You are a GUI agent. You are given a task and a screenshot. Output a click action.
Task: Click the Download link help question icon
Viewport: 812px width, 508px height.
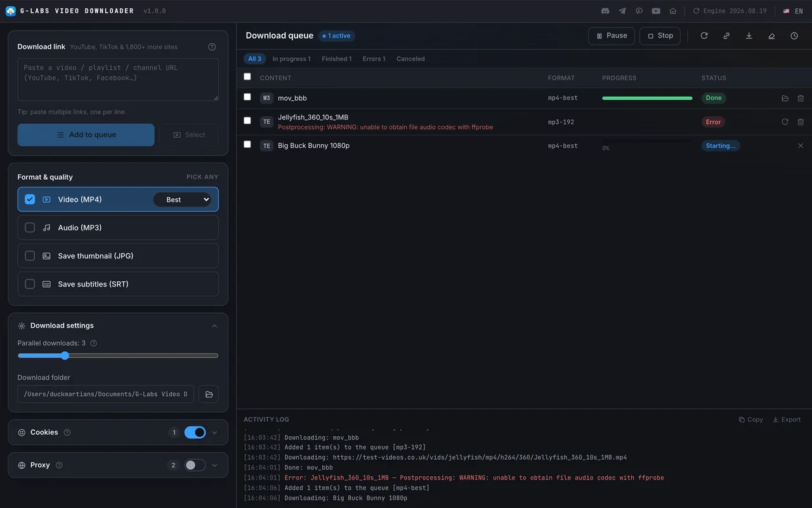(212, 47)
